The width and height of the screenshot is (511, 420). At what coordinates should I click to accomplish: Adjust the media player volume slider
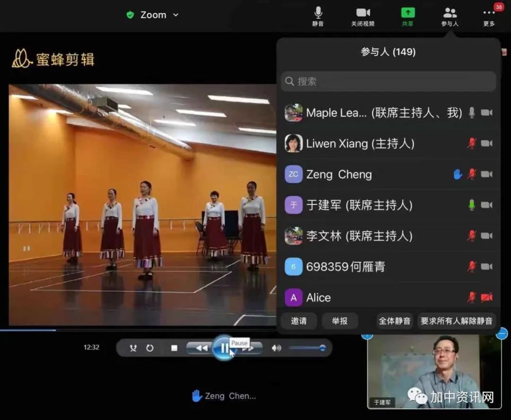pos(307,348)
